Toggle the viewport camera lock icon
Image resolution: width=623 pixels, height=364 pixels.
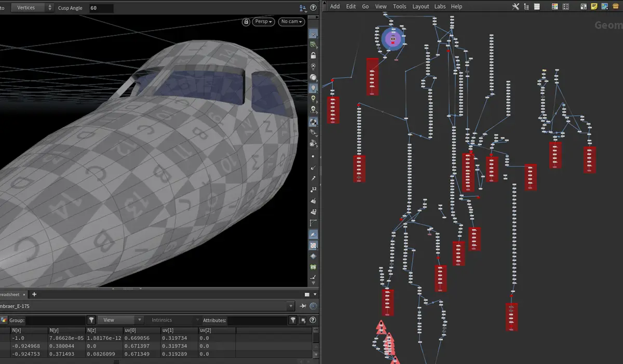[x=246, y=22]
